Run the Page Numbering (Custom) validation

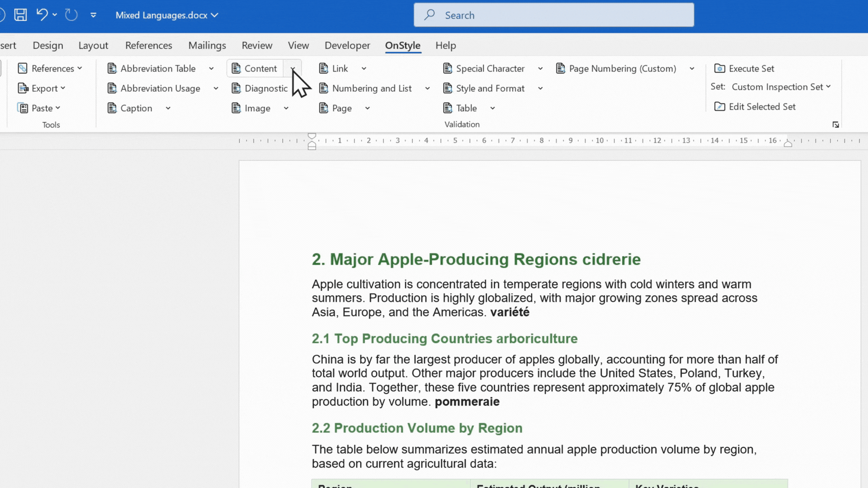pos(617,68)
